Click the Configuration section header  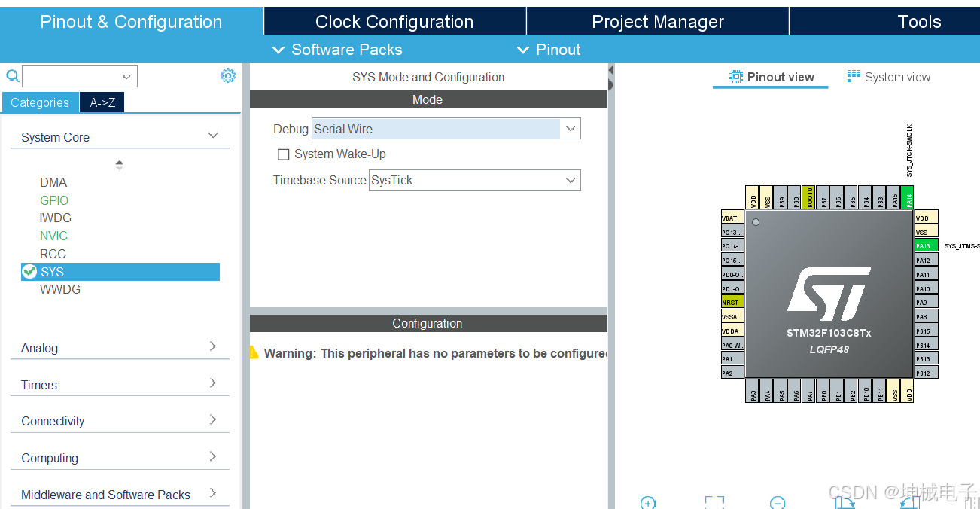428,323
